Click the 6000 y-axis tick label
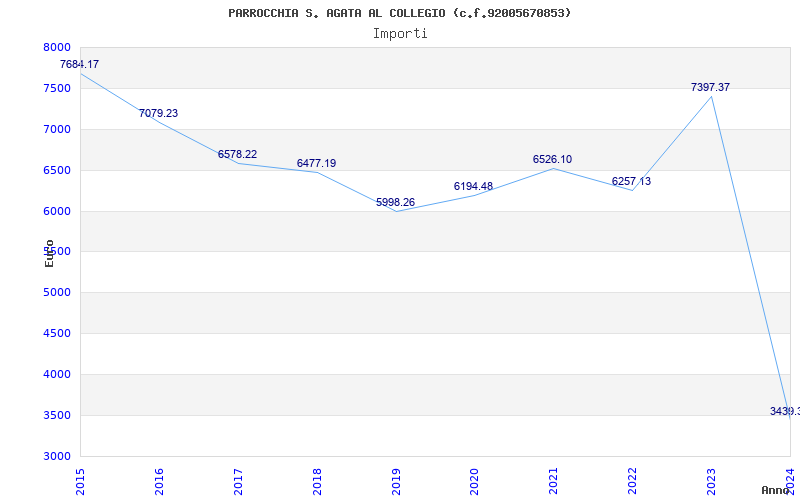Viewport: 800px width, 500px height. click(57, 211)
